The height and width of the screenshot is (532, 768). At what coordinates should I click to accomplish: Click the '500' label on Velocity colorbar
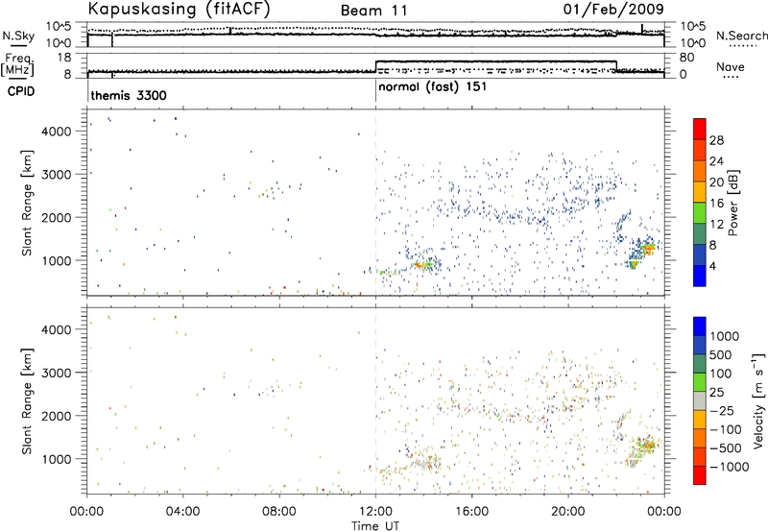[x=721, y=355]
